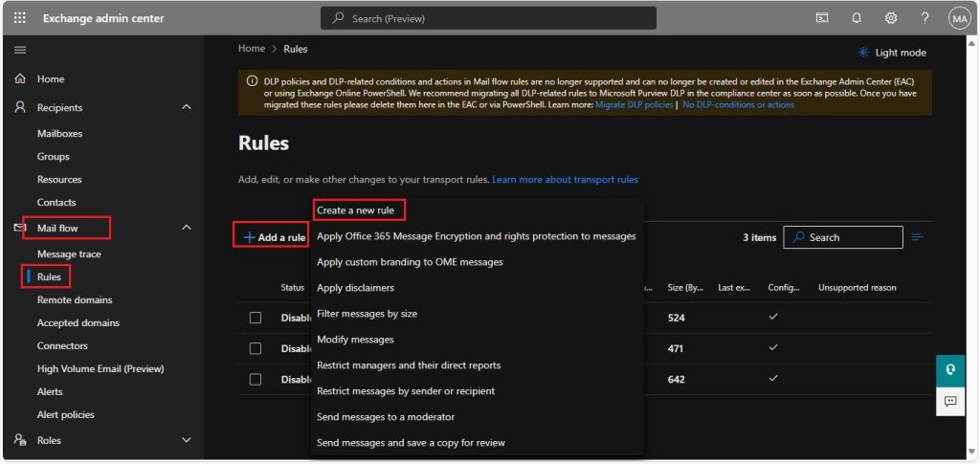Collapse the Recipients section chevron

186,107
